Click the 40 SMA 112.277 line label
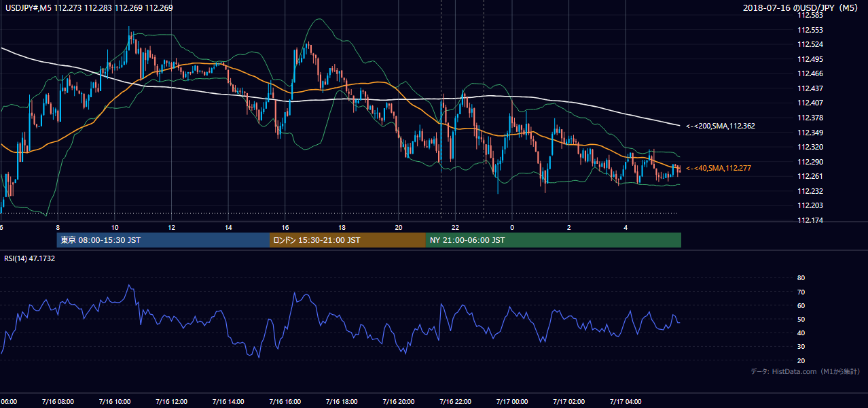Image resolution: width=868 pixels, height=408 pixels. point(719,168)
